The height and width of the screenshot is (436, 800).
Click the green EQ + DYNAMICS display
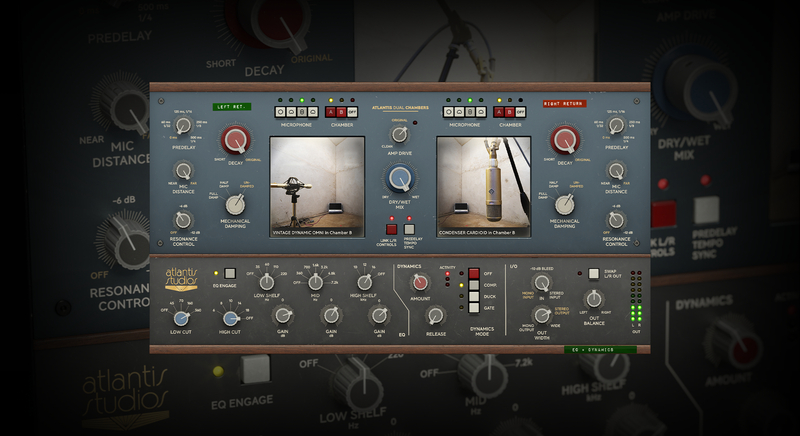(x=600, y=350)
